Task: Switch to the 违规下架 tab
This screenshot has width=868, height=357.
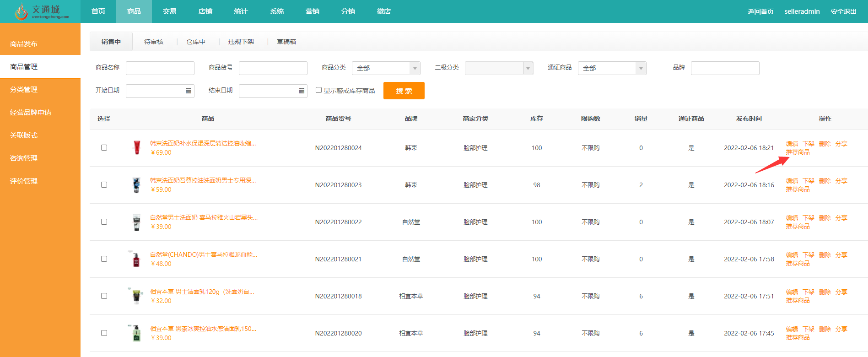Action: (x=241, y=42)
